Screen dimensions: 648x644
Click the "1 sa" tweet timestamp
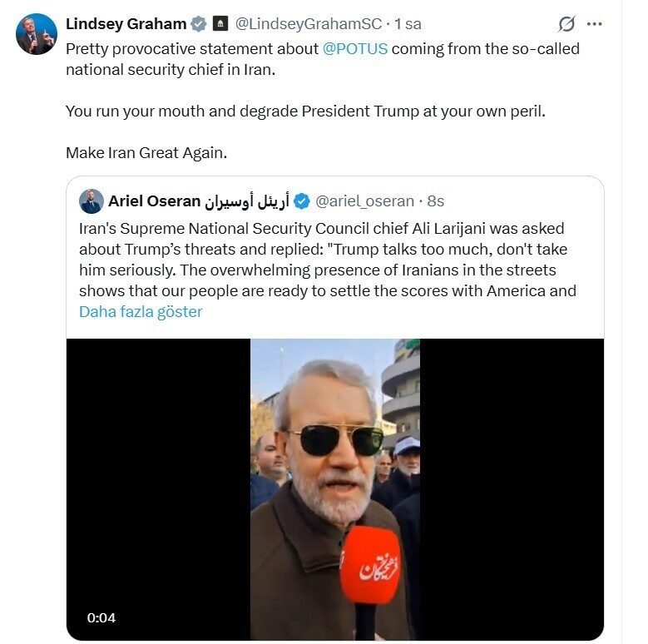coord(408,23)
